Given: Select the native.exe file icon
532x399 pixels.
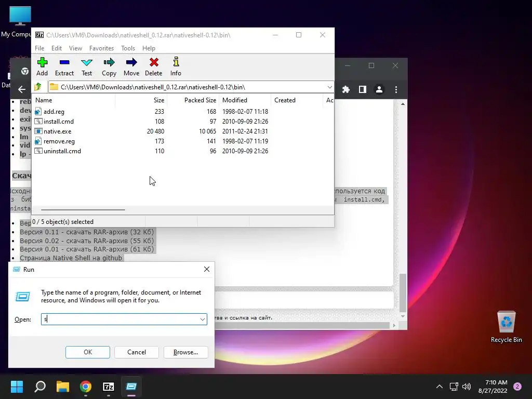Looking at the screenshot, I should tap(38, 131).
